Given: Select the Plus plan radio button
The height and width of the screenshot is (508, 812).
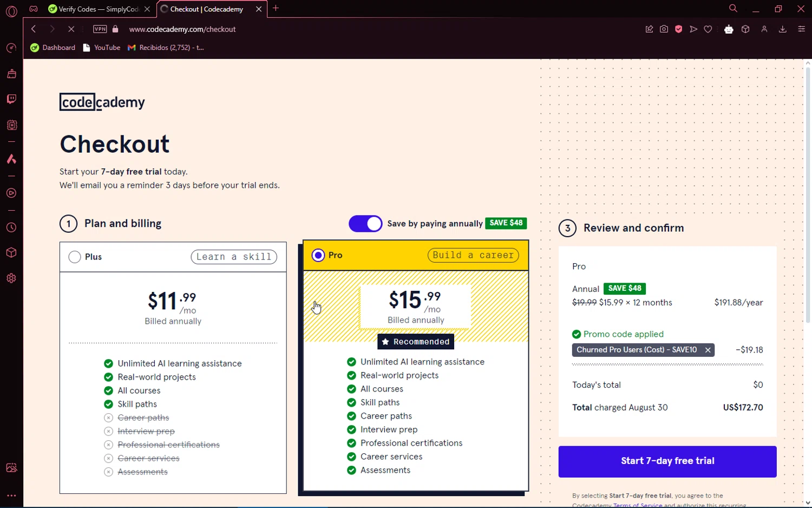Looking at the screenshot, I should 75,257.
